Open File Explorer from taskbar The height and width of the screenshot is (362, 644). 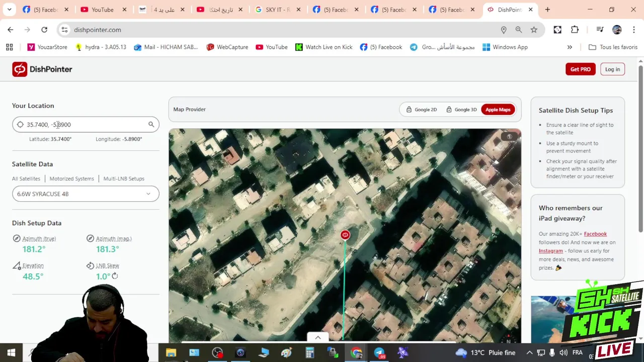[171, 353]
